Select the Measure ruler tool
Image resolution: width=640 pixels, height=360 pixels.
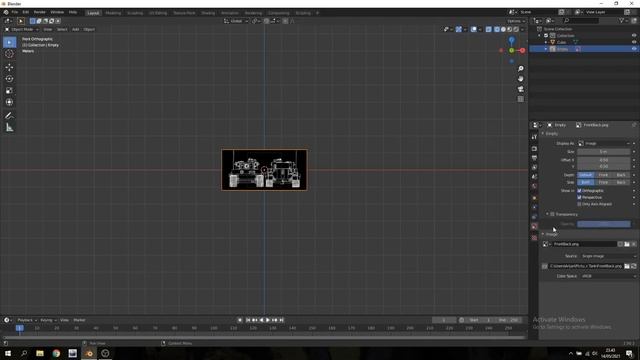pos(9,128)
